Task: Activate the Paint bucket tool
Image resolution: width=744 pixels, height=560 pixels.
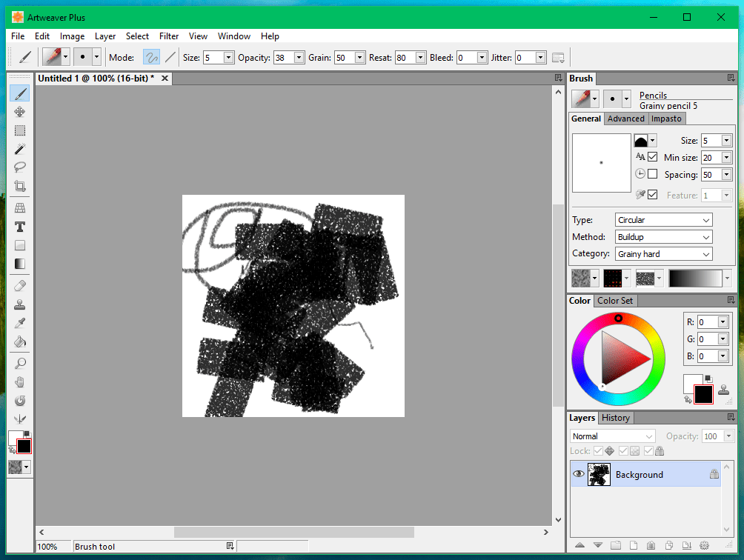Action: tap(20, 341)
